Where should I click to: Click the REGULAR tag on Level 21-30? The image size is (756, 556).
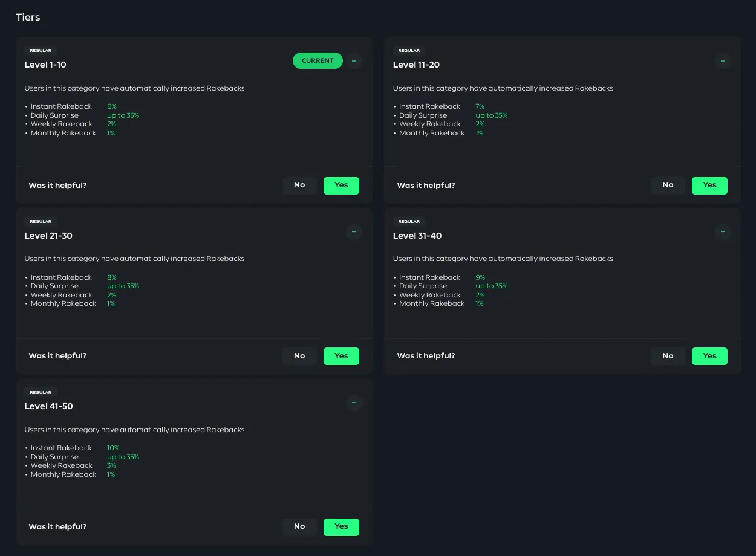[x=41, y=221]
